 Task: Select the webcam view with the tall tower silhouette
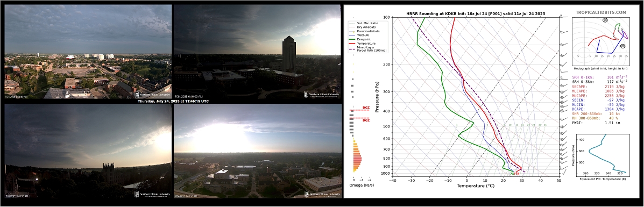[x=257, y=52]
